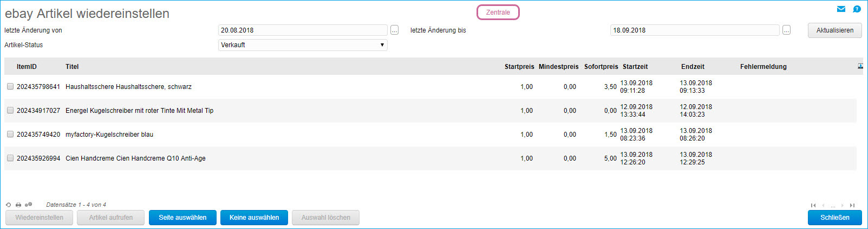This screenshot has height=229, width=868.
Task: Click the Zentrale badge button
Action: click(x=498, y=12)
